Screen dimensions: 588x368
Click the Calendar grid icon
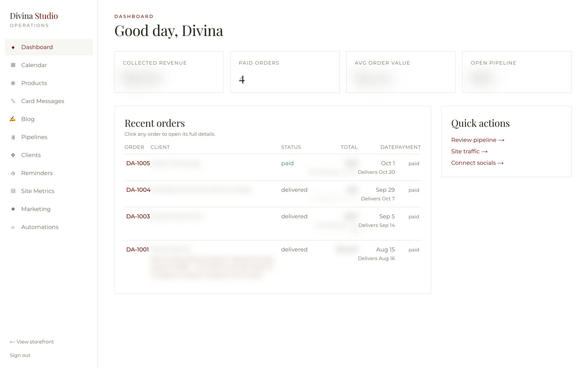click(13, 65)
